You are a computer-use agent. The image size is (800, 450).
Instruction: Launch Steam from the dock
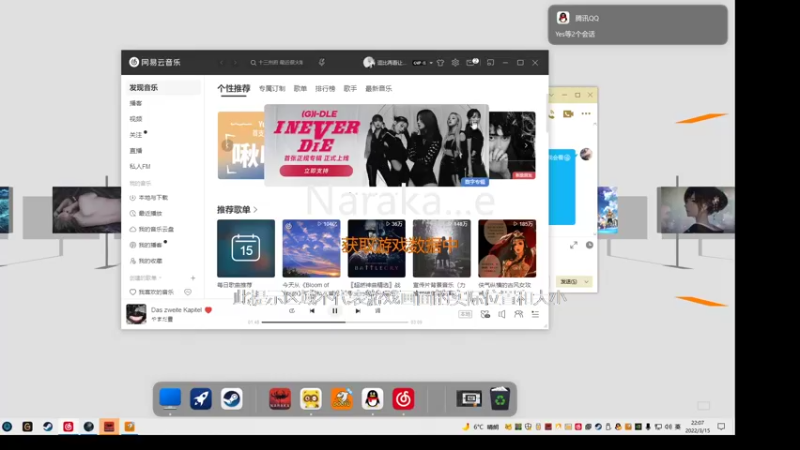click(232, 399)
